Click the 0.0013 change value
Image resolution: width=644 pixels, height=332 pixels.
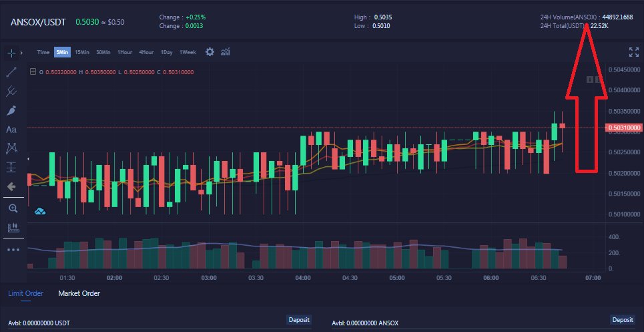194,26
